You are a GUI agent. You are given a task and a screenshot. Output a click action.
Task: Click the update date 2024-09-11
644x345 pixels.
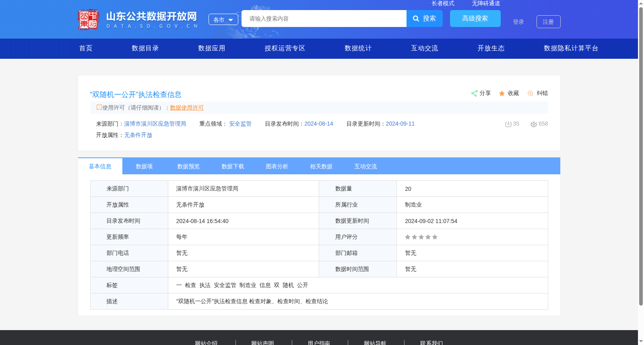[400, 124]
